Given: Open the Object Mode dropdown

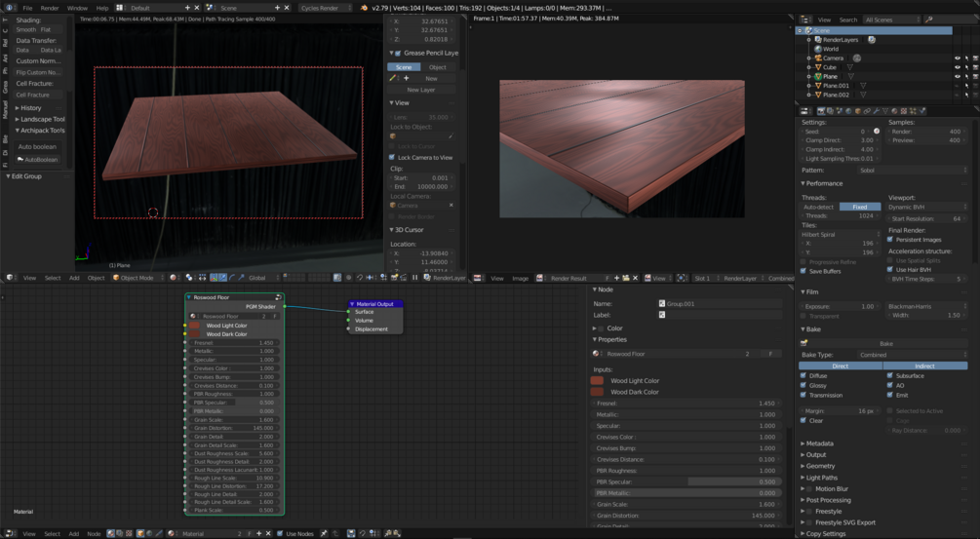Looking at the screenshot, I should click(136, 278).
